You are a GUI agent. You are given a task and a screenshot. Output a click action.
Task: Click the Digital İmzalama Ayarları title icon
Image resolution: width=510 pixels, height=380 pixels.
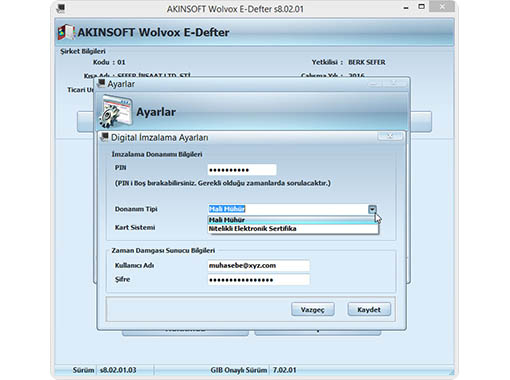pyautogui.click(x=105, y=137)
